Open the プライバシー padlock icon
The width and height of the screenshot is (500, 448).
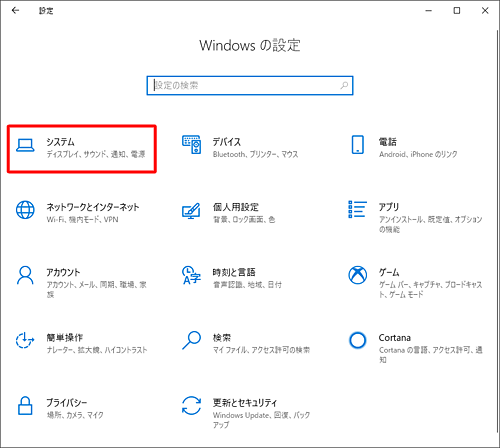click(25, 406)
